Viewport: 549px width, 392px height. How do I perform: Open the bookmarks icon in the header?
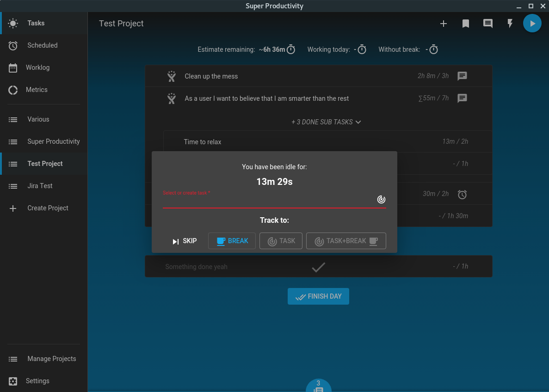click(x=466, y=24)
